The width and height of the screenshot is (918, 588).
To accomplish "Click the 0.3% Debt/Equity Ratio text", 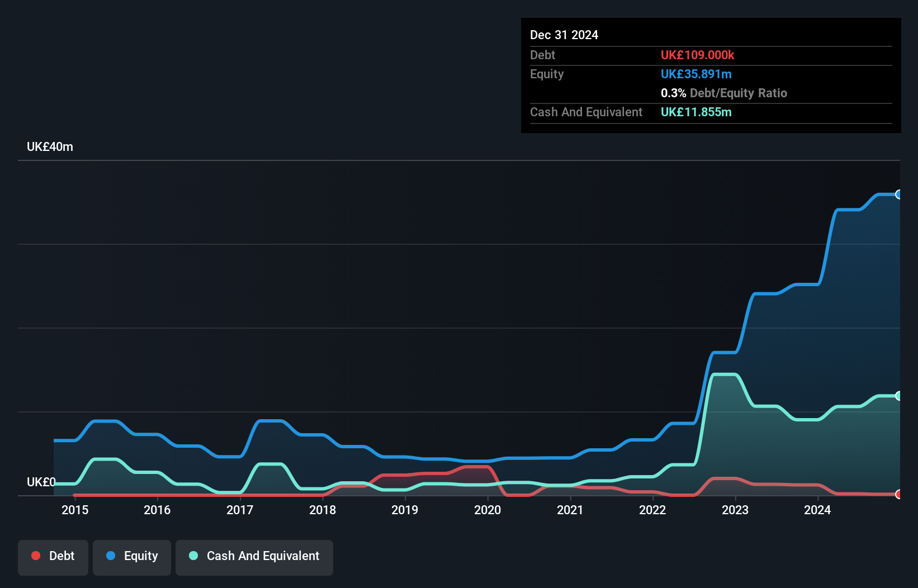I will (724, 93).
